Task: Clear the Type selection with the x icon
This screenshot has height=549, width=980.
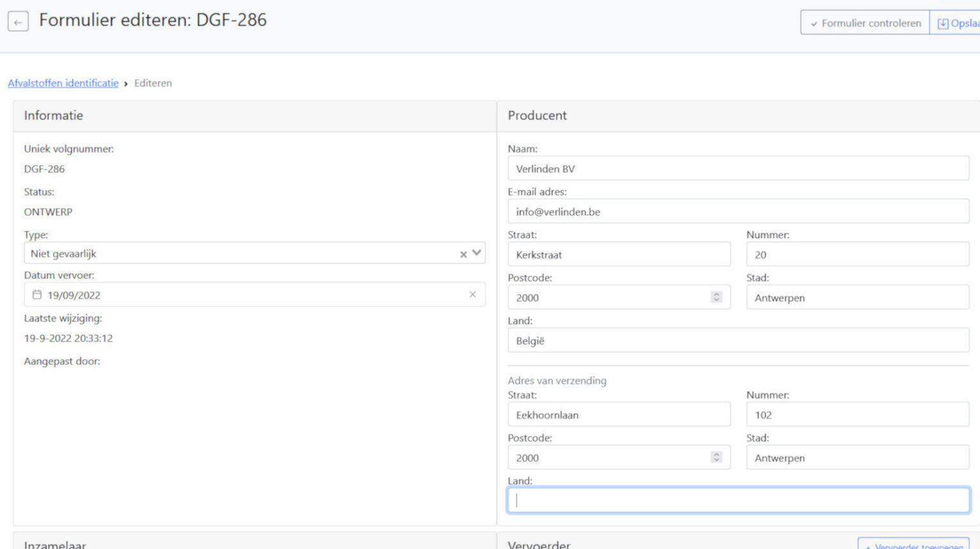Action: click(463, 254)
